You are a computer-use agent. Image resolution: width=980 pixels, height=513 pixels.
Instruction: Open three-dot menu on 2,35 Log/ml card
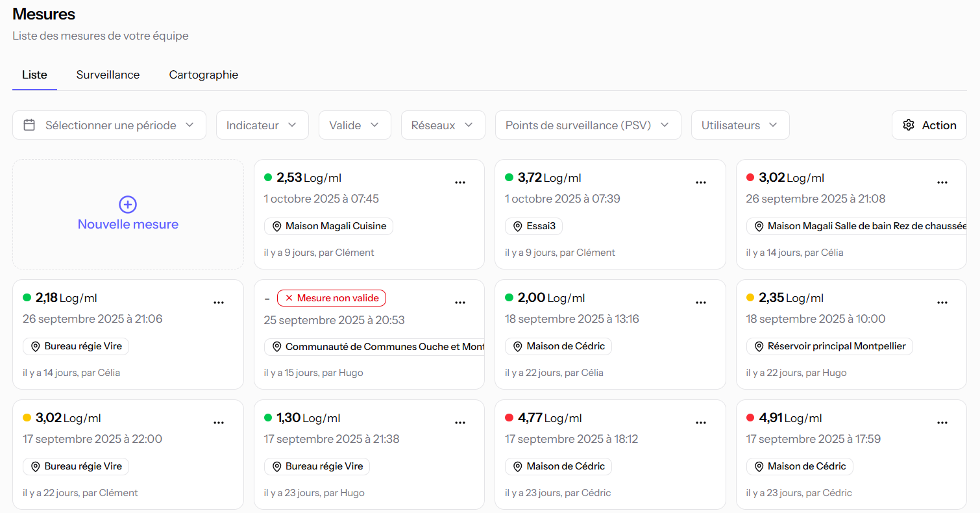point(942,303)
